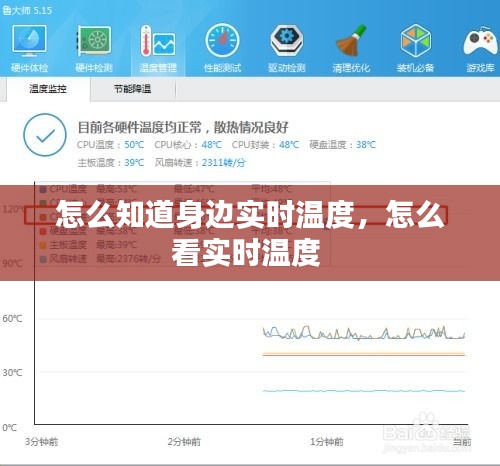Open the 游戏库 gamepad icon
This screenshot has width=500, height=466.
tap(480, 42)
